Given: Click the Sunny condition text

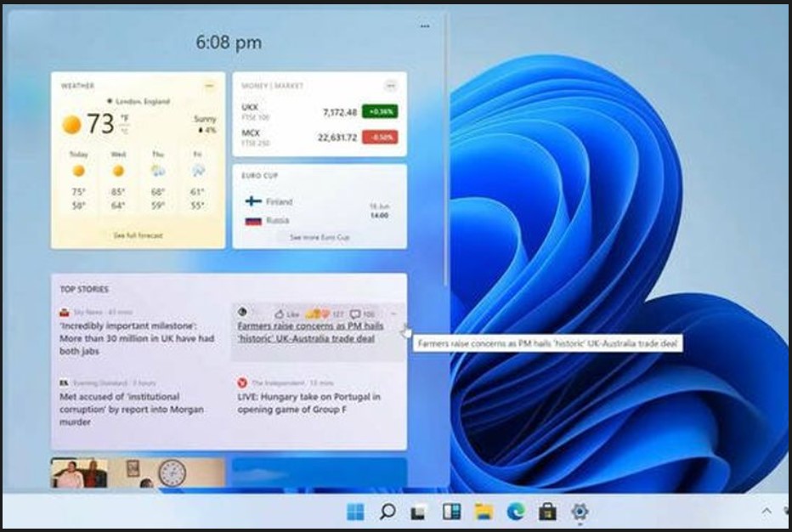Looking at the screenshot, I should click(205, 119).
